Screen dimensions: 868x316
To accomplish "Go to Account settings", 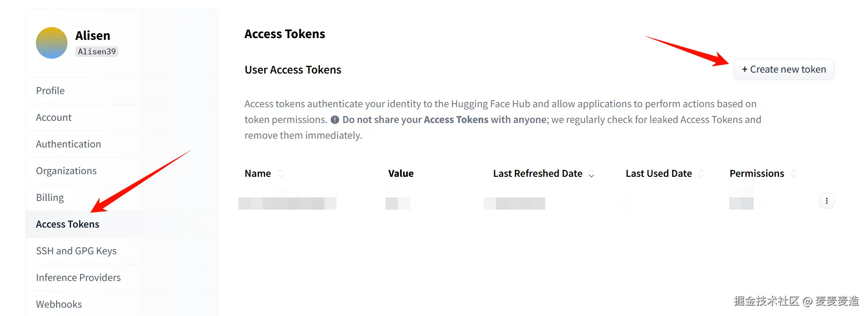I will 54,117.
